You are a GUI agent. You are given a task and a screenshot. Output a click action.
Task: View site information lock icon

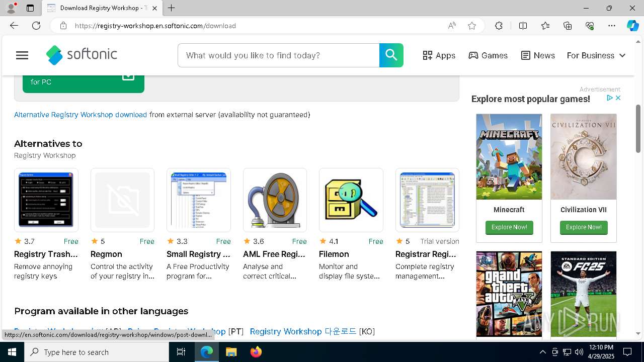[x=63, y=26]
